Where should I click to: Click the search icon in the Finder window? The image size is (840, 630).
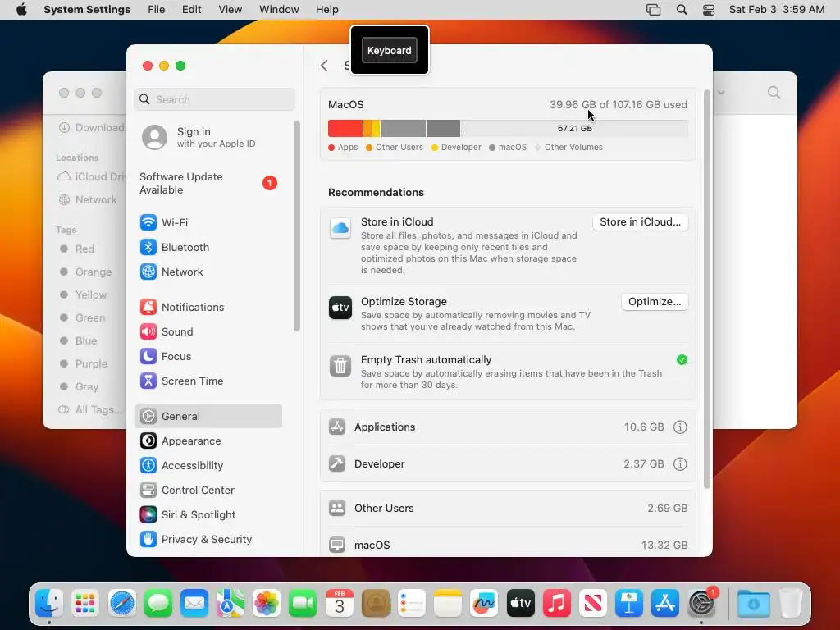774,92
